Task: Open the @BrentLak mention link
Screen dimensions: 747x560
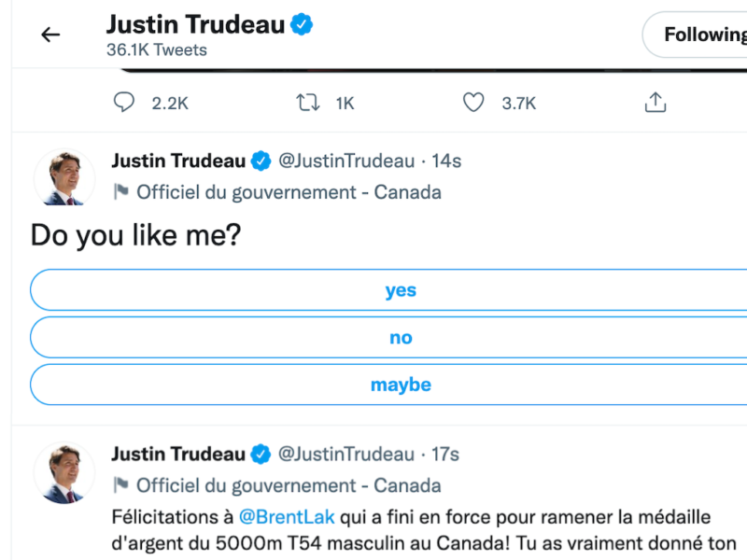Action: 287,516
